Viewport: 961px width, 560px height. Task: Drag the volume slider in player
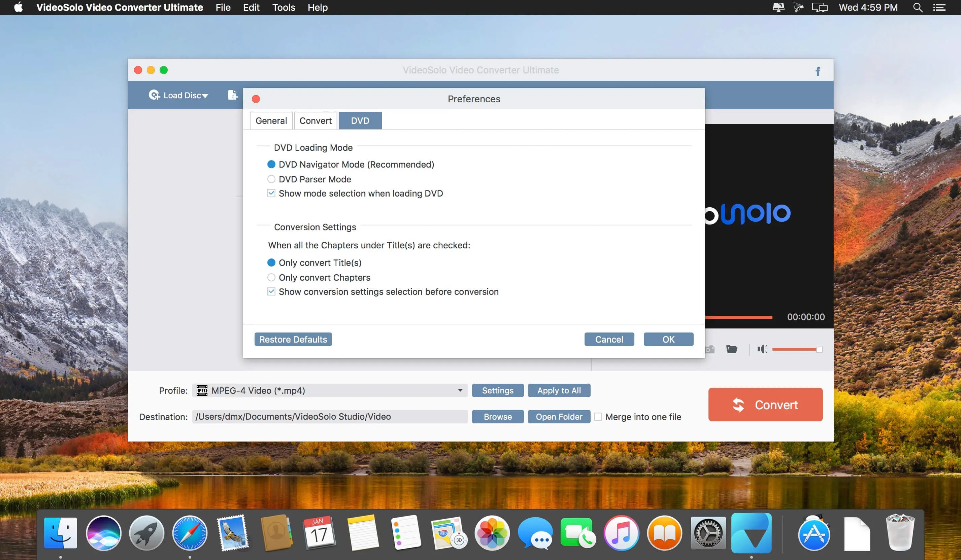click(x=816, y=348)
